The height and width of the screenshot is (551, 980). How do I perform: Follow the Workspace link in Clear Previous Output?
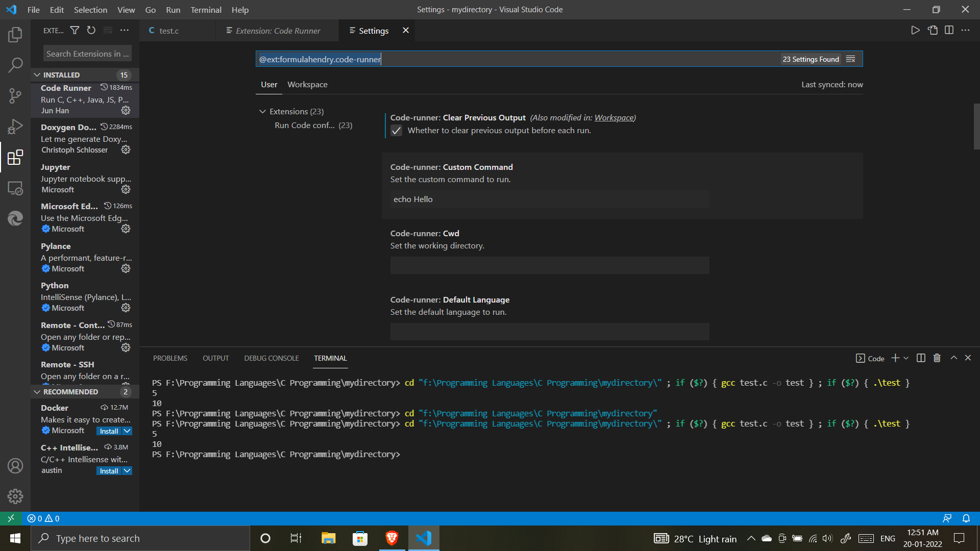pos(614,118)
